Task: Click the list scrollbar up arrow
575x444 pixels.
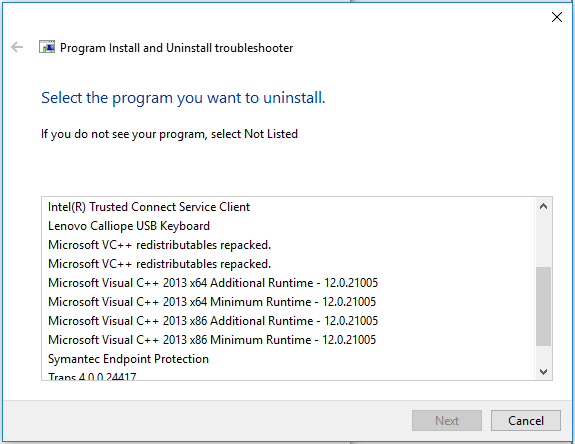Action: (x=543, y=206)
